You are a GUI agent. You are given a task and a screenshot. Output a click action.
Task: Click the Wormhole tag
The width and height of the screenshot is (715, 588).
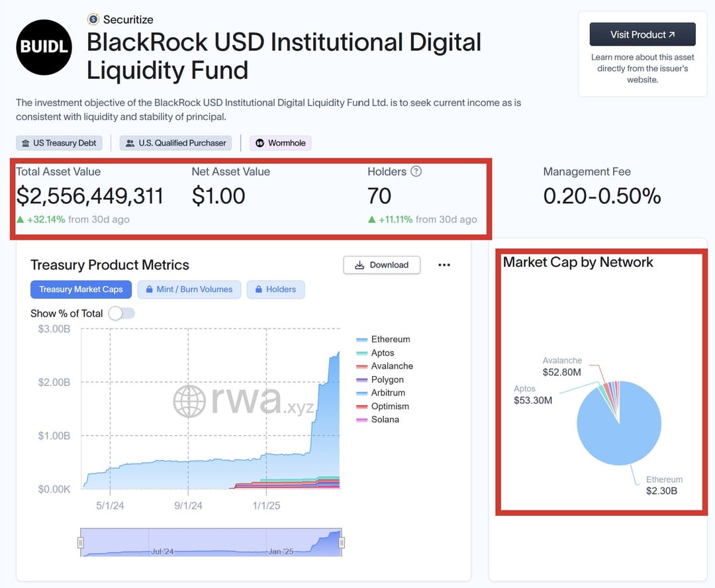281,143
